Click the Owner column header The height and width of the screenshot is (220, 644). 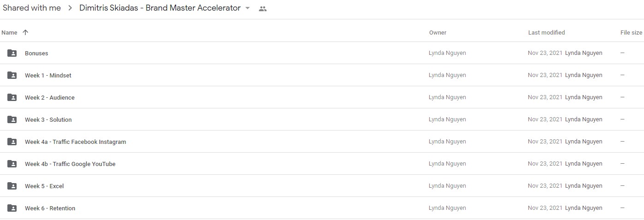(x=437, y=32)
